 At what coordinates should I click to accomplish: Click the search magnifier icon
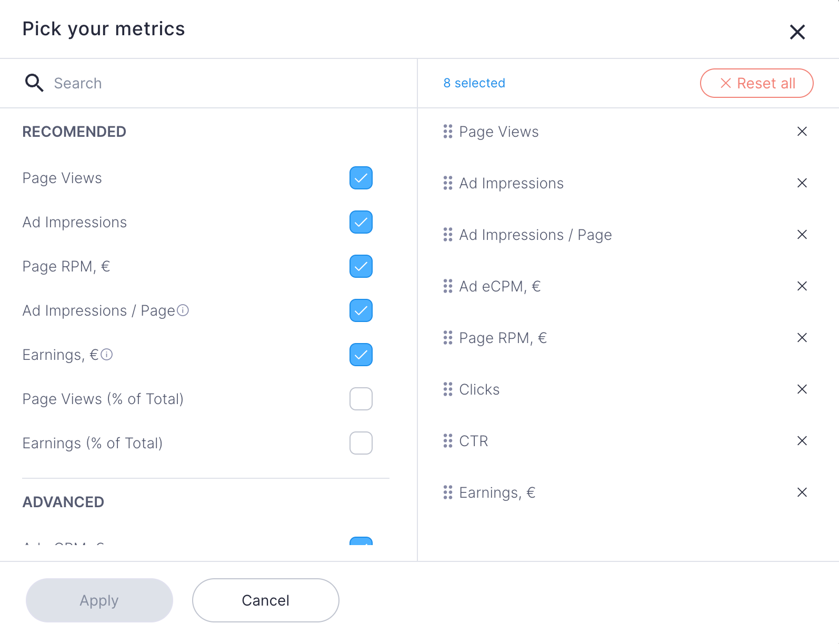point(34,83)
